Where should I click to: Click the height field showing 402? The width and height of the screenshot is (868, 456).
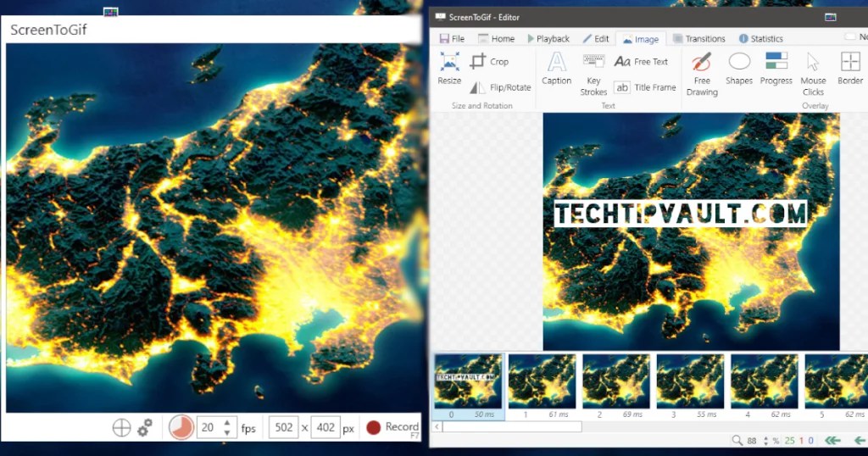click(325, 427)
